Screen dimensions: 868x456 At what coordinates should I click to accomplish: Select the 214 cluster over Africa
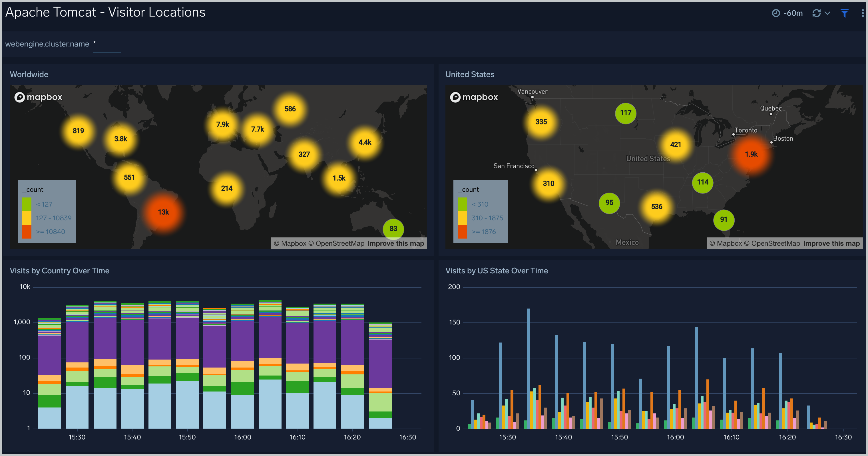tap(226, 188)
